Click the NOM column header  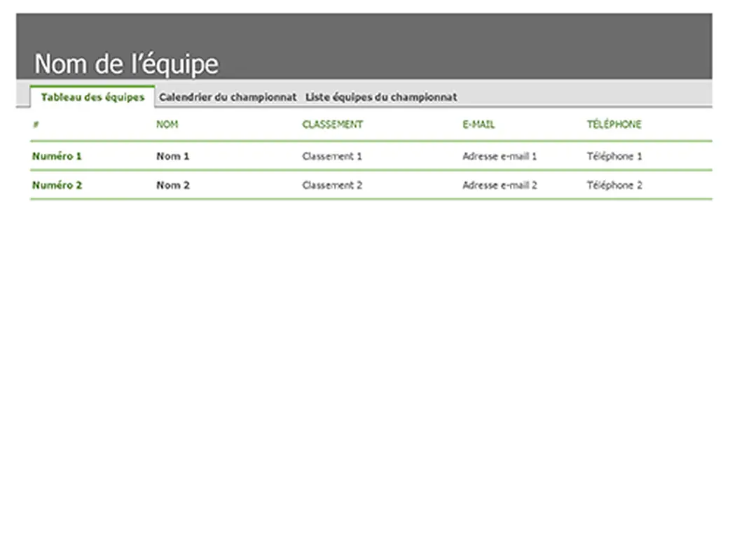coord(168,125)
